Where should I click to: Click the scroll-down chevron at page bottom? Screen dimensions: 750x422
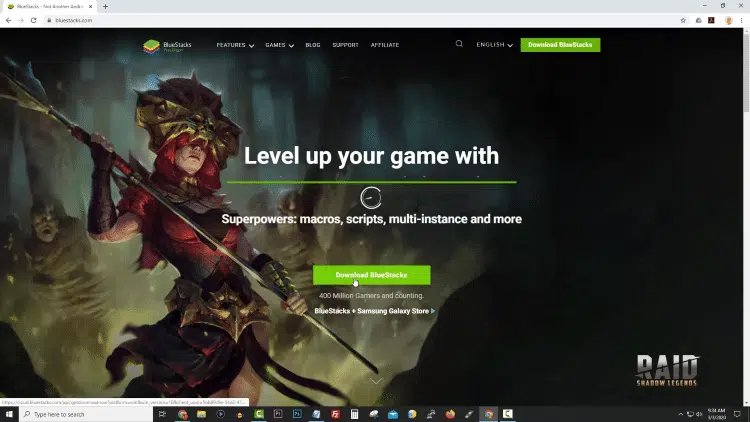(376, 381)
